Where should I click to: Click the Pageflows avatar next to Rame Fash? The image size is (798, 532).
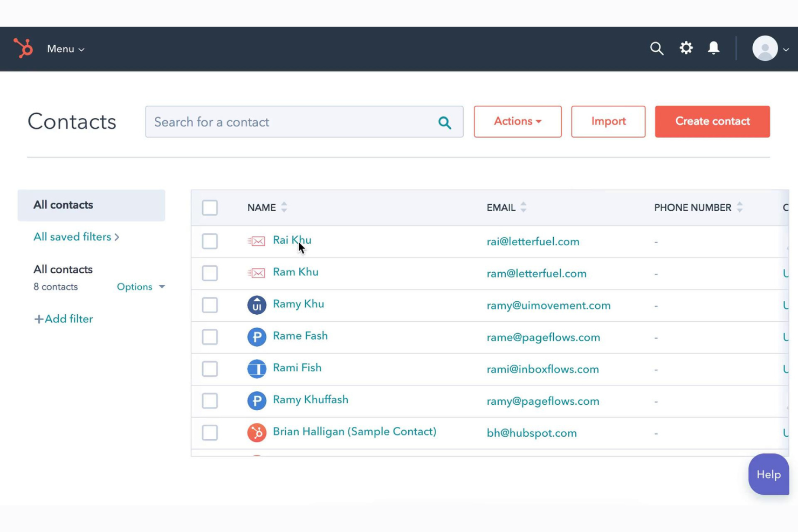coord(257,336)
